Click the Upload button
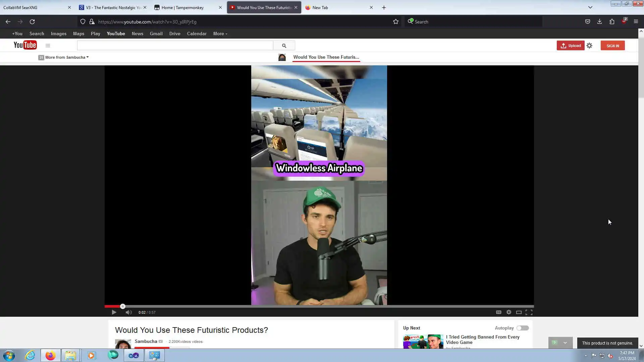This screenshot has width=644, height=362. click(x=571, y=46)
